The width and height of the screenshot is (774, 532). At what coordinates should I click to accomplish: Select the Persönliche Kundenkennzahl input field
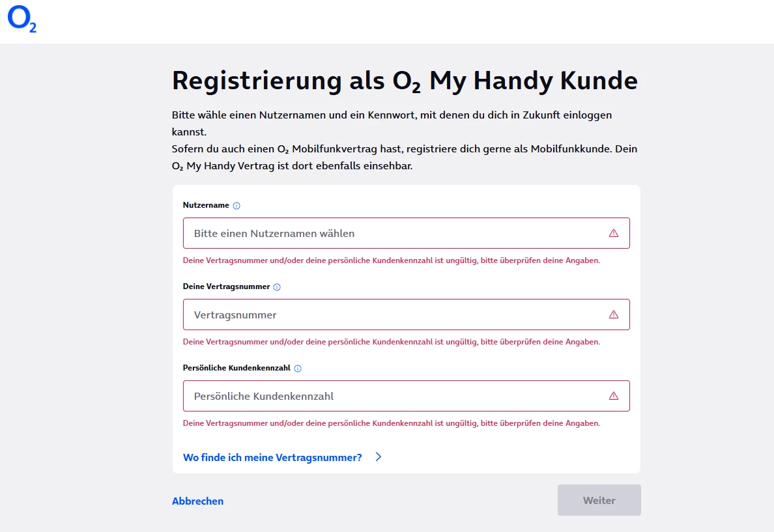tap(391, 396)
